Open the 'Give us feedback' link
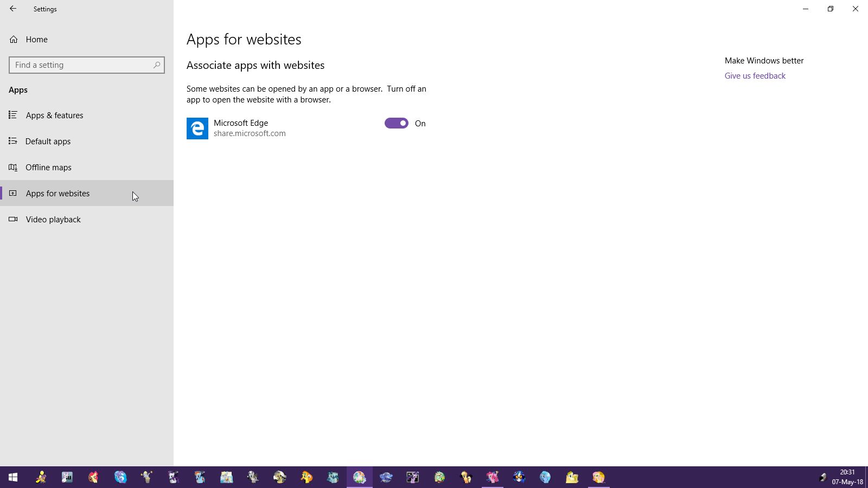Viewport: 868px width, 488px height. 755,76
